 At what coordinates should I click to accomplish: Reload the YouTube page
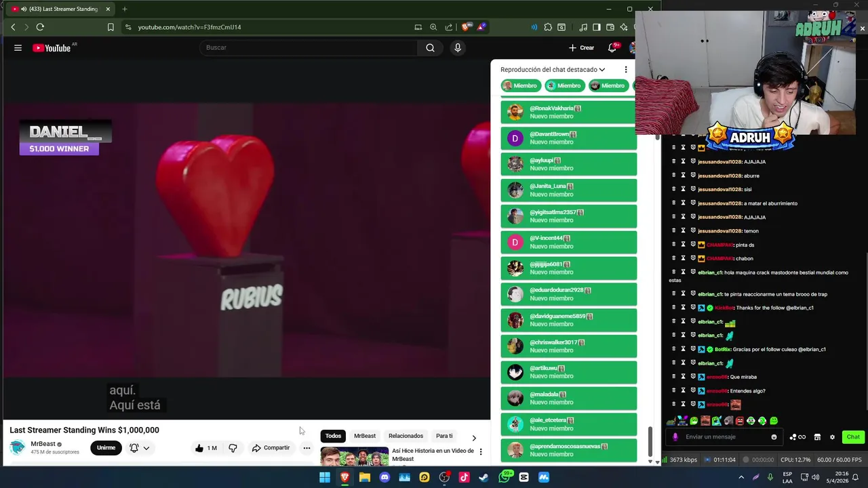tap(40, 27)
